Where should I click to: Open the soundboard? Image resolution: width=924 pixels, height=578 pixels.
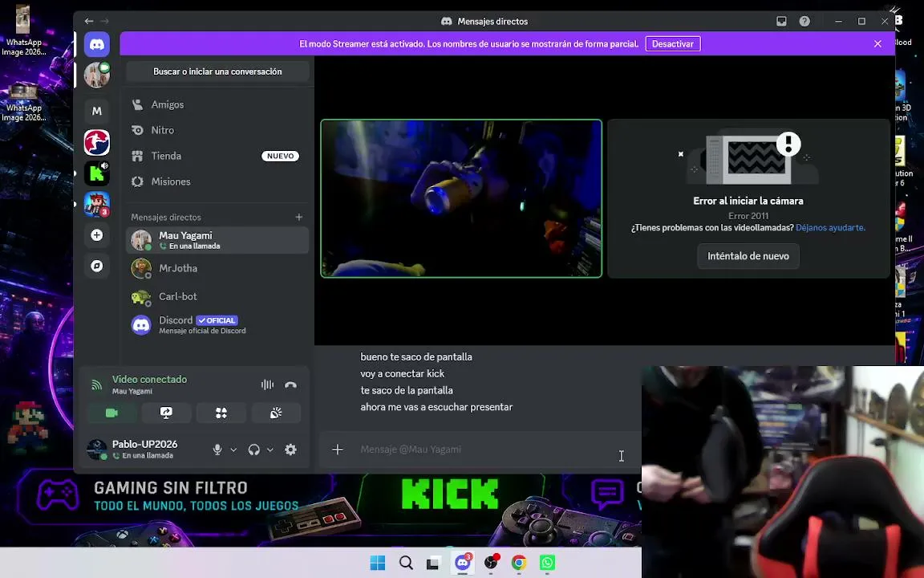tap(276, 413)
